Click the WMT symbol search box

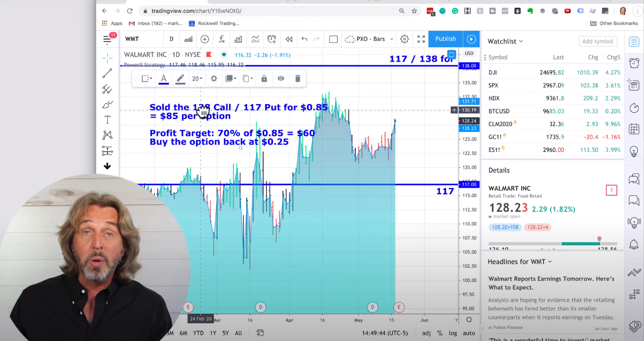click(x=142, y=39)
